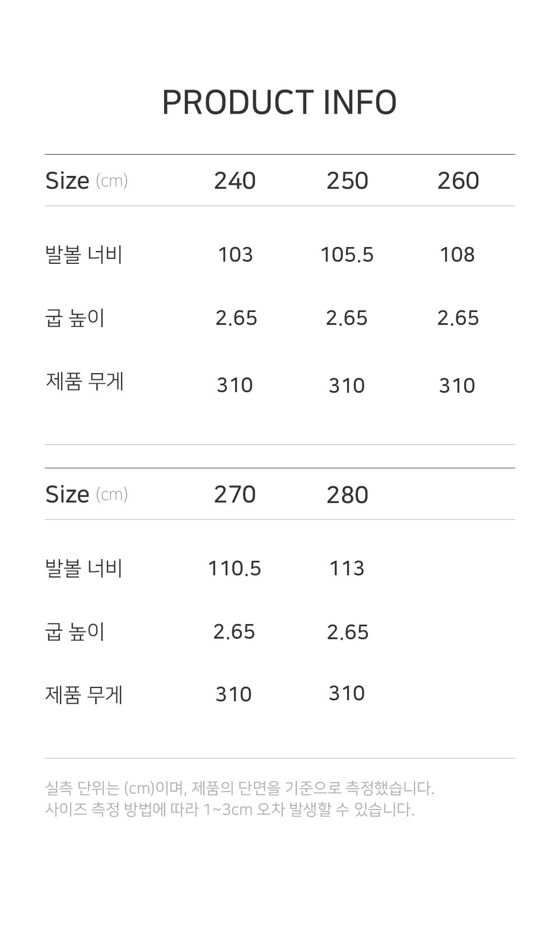
Task: Click the 280 size column header
Action: (x=347, y=495)
